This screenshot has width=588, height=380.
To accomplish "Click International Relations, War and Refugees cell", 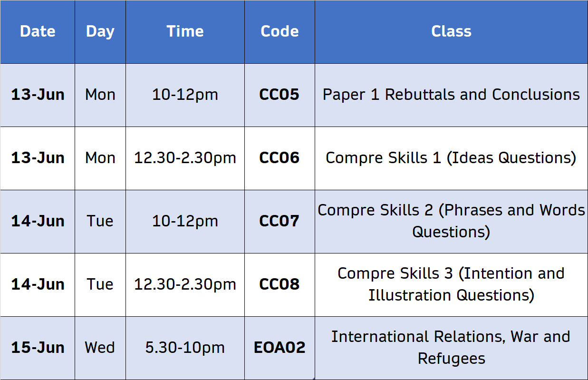I will [451, 348].
